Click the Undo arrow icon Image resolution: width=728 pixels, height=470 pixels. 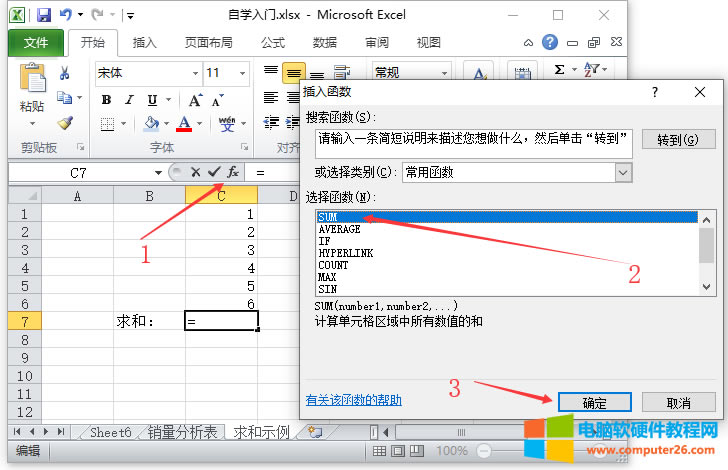(x=66, y=15)
